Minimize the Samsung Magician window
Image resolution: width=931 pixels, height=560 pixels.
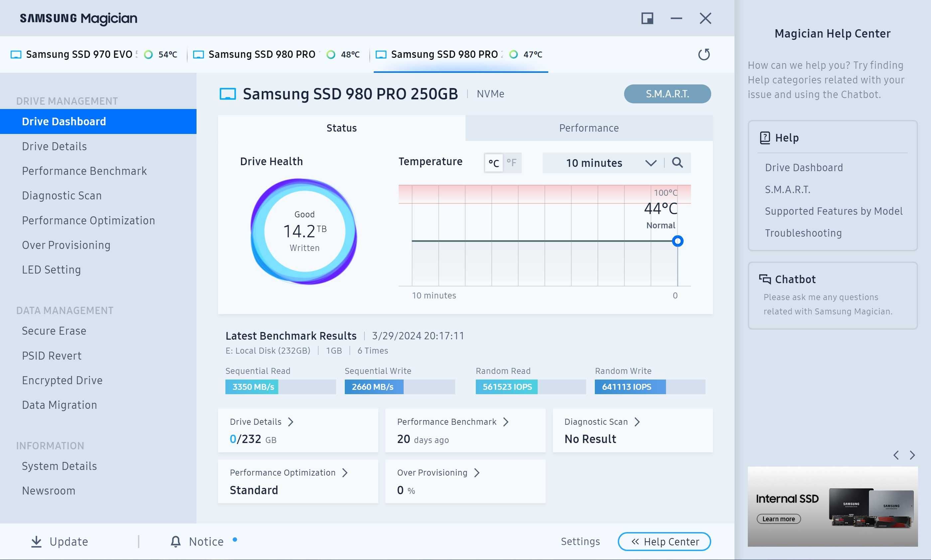tap(676, 18)
